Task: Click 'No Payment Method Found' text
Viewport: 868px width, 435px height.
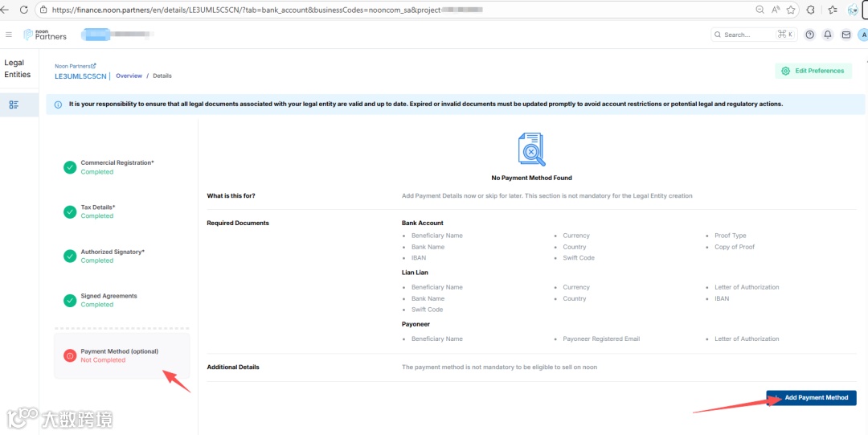Action: [531, 178]
